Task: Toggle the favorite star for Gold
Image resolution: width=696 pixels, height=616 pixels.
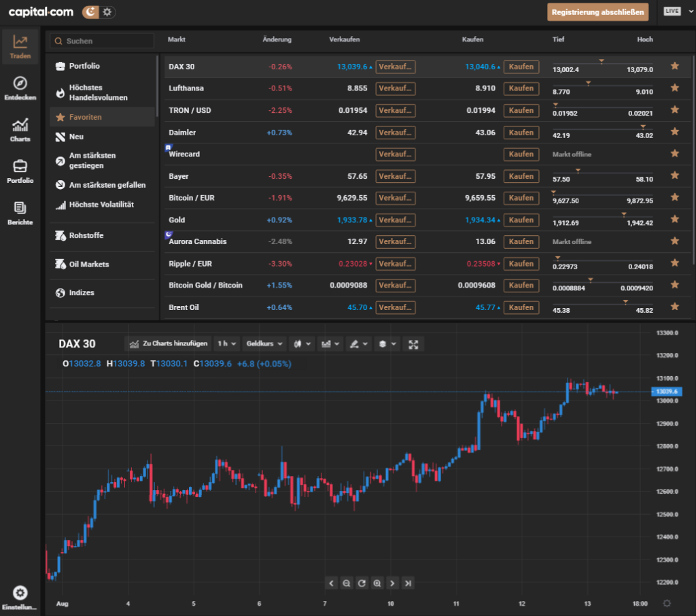Action: [x=674, y=220]
